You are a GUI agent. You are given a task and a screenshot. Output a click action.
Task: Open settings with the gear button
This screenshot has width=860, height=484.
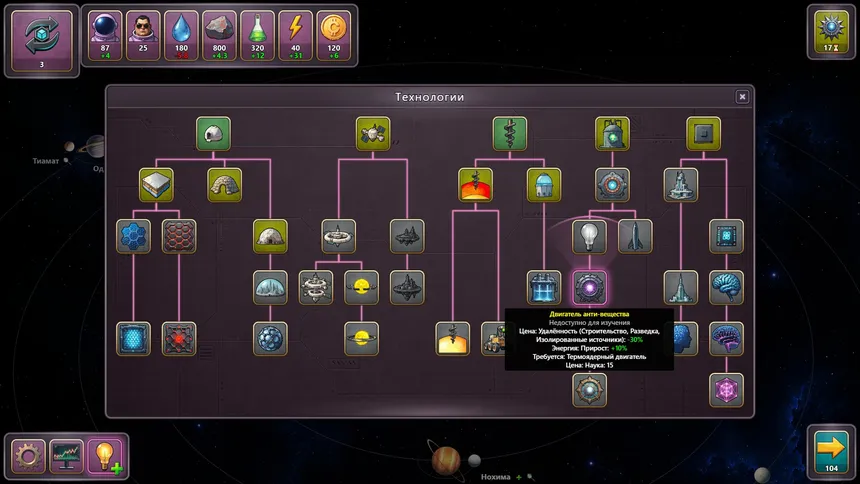click(28, 456)
